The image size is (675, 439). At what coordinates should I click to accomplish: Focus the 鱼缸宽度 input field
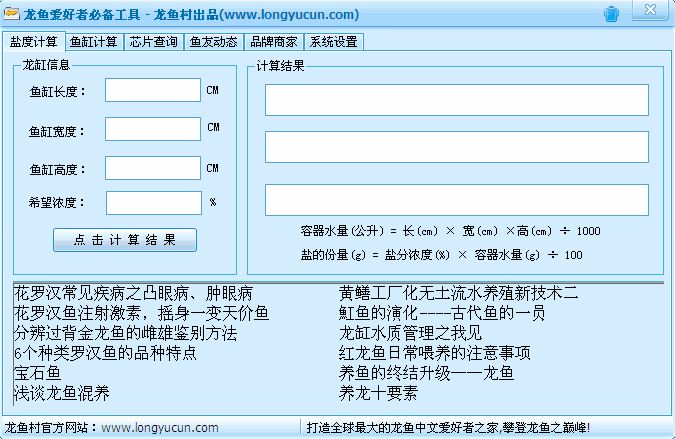pos(153,128)
